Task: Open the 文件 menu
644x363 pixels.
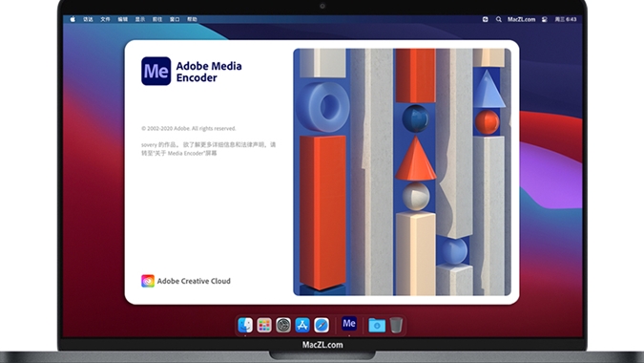Action: coord(105,19)
